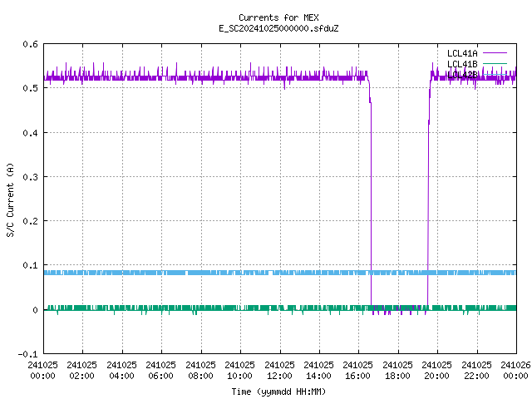Click the y-axis tick value 0.2

30,221
